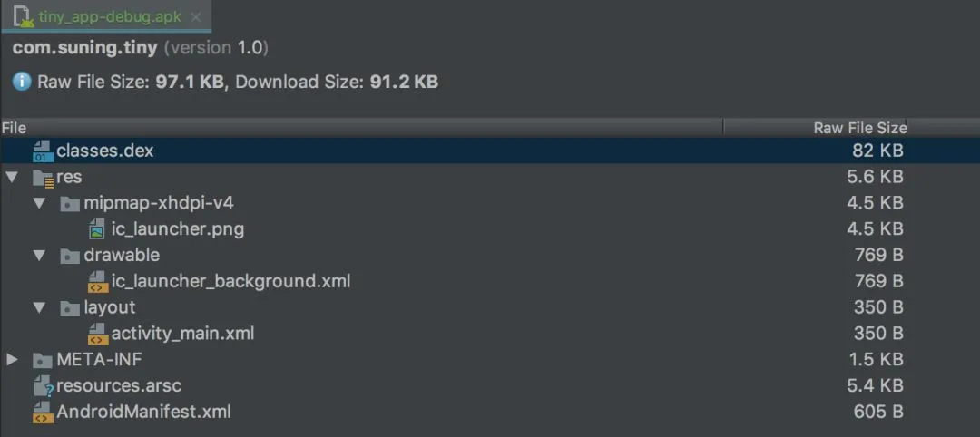Collapse the res folder
The height and width of the screenshot is (437, 980).
pos(12,178)
